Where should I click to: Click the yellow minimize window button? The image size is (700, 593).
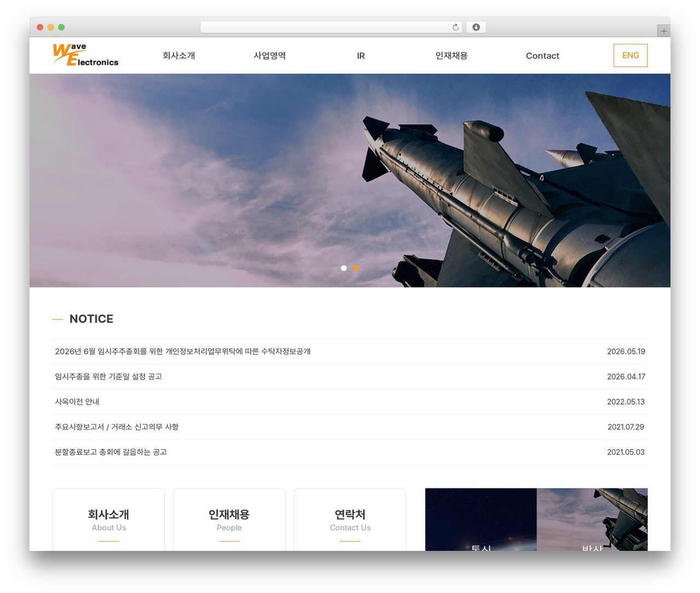coord(51,27)
